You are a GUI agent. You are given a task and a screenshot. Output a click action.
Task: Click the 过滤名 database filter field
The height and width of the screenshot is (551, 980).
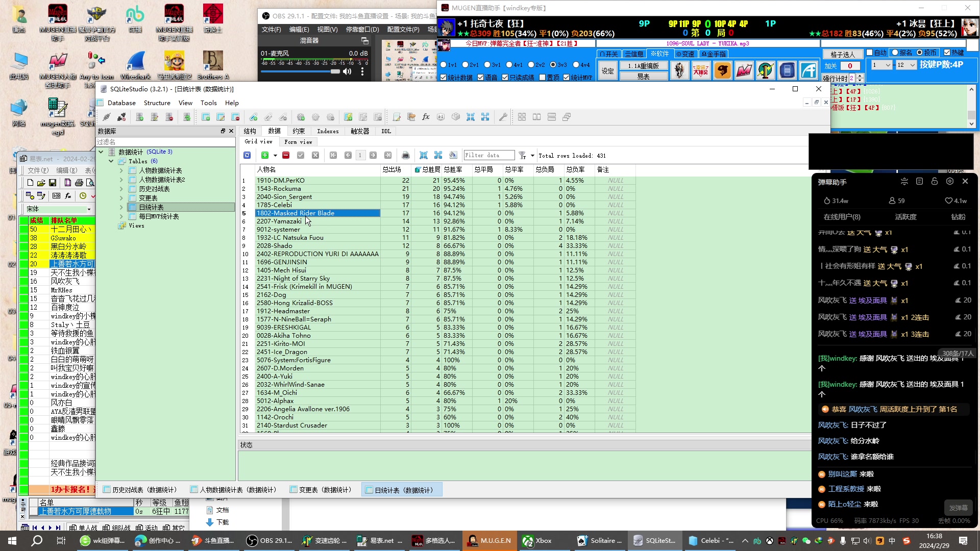pos(165,142)
